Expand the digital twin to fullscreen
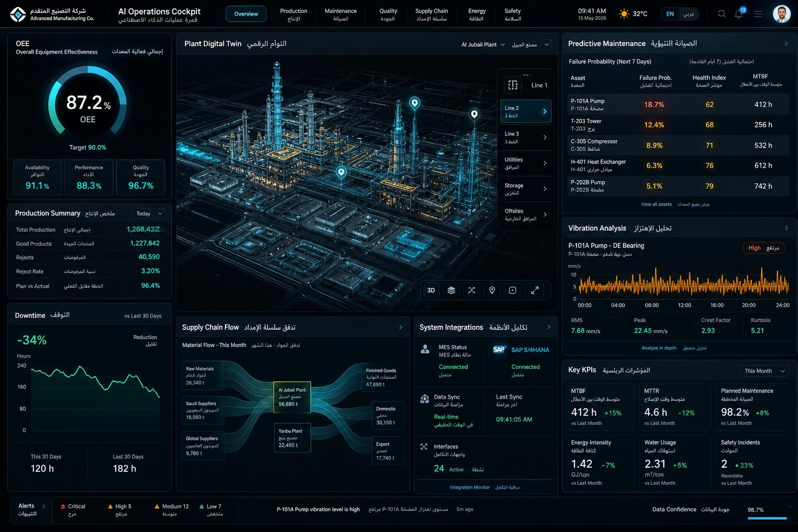 [535, 290]
